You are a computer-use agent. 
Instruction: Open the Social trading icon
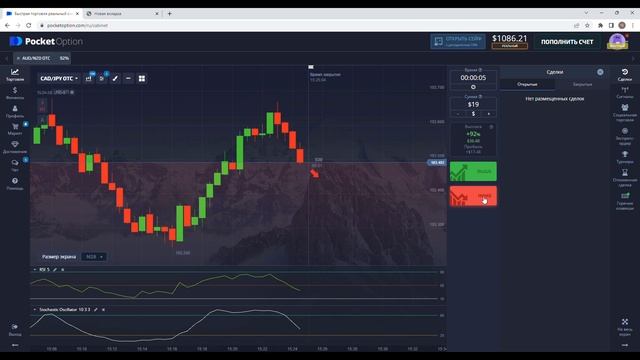pos(624,113)
